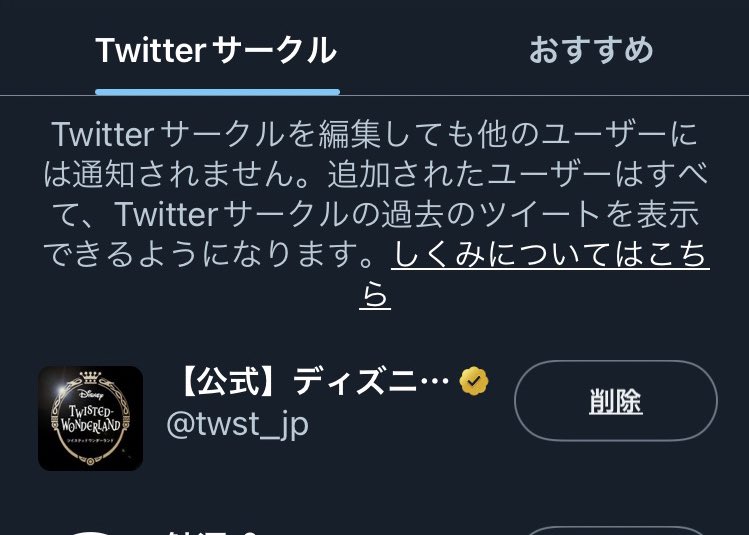Select the @twst_jp handle
The width and height of the screenshot is (749, 535).
pyautogui.click(x=237, y=424)
